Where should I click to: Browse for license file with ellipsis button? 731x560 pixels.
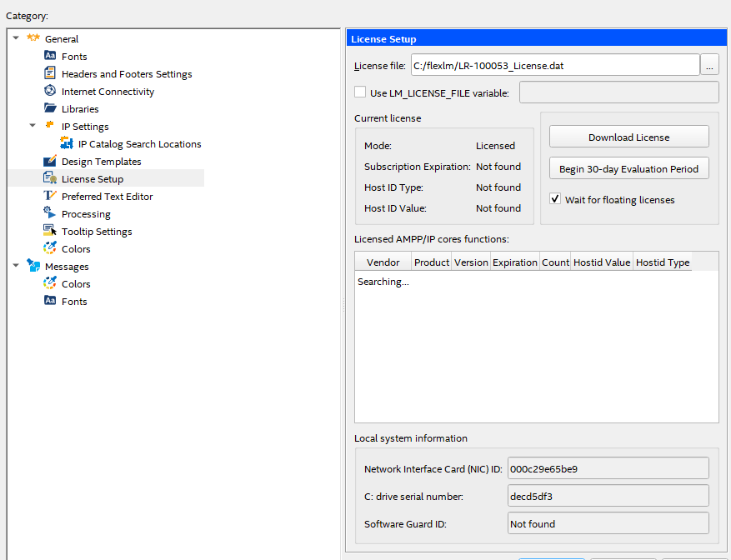[x=710, y=65]
